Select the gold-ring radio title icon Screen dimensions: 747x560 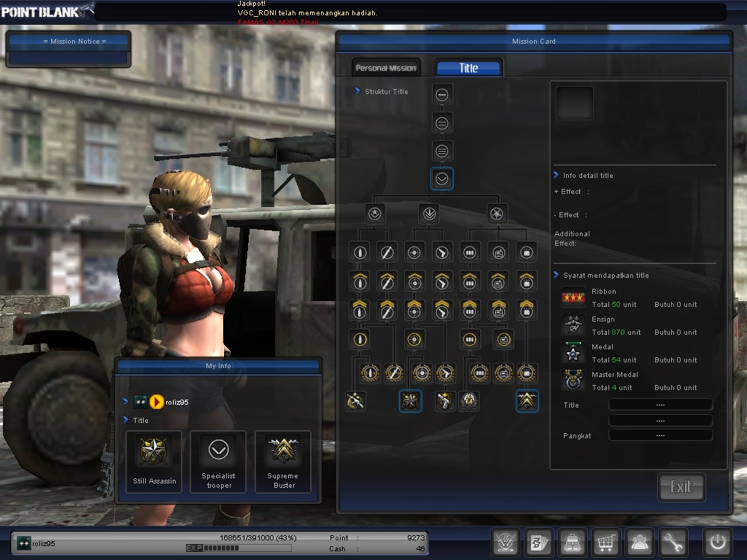tap(503, 340)
